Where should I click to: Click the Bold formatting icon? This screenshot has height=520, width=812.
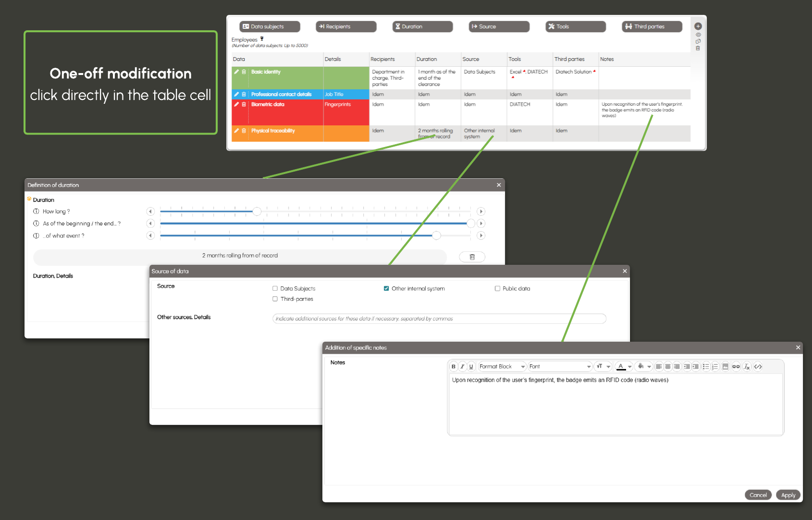coord(453,367)
